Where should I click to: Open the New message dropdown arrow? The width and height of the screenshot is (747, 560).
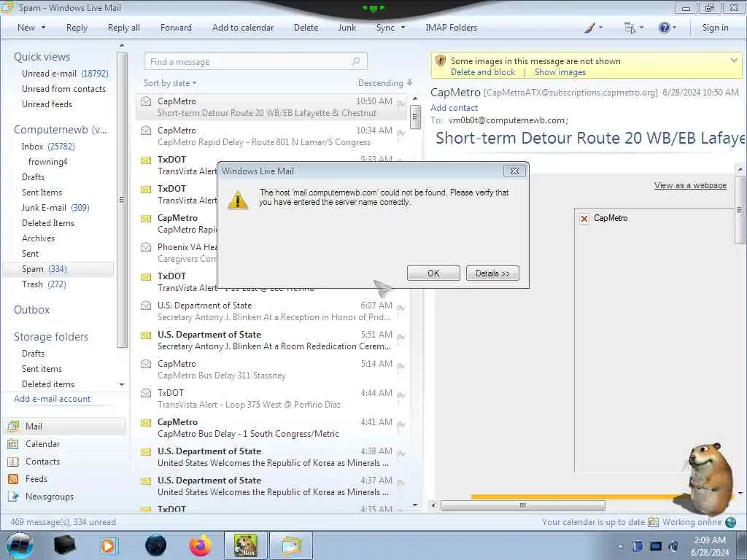pos(43,28)
